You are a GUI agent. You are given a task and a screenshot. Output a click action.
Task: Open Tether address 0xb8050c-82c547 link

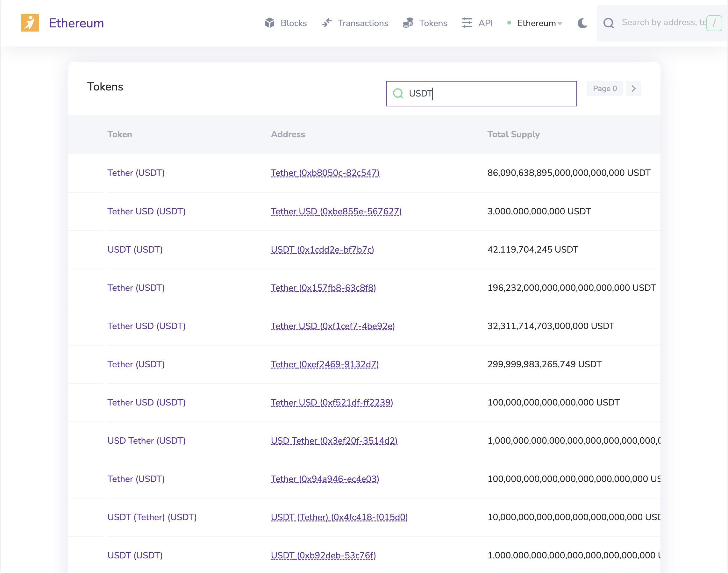(325, 173)
